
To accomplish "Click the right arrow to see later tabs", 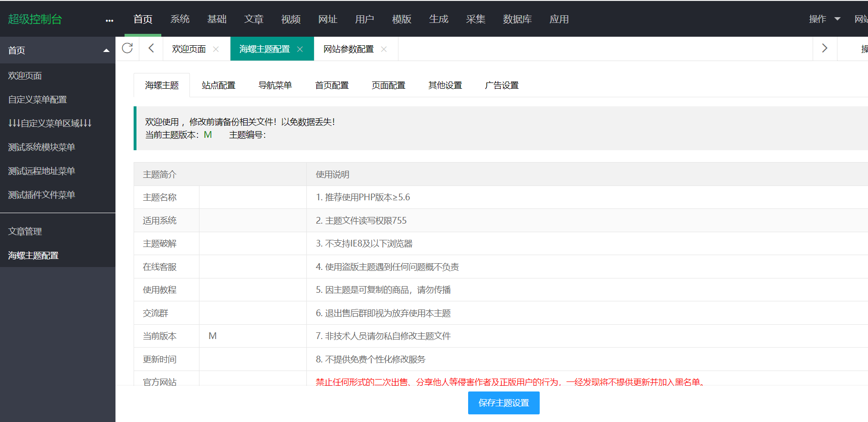I will (825, 48).
